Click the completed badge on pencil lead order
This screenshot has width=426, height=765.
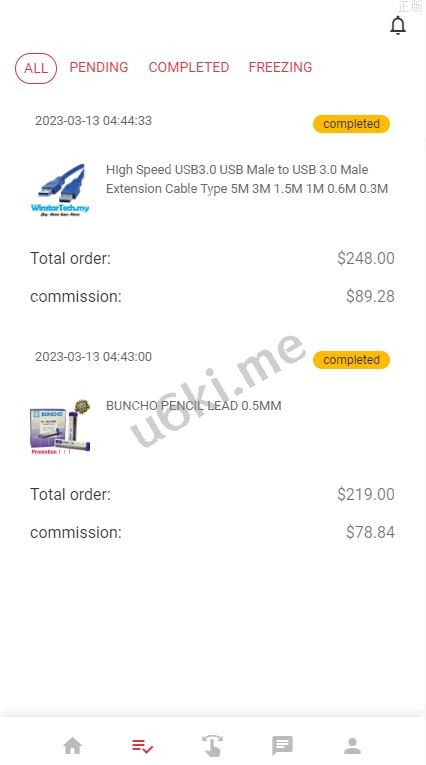point(351,360)
